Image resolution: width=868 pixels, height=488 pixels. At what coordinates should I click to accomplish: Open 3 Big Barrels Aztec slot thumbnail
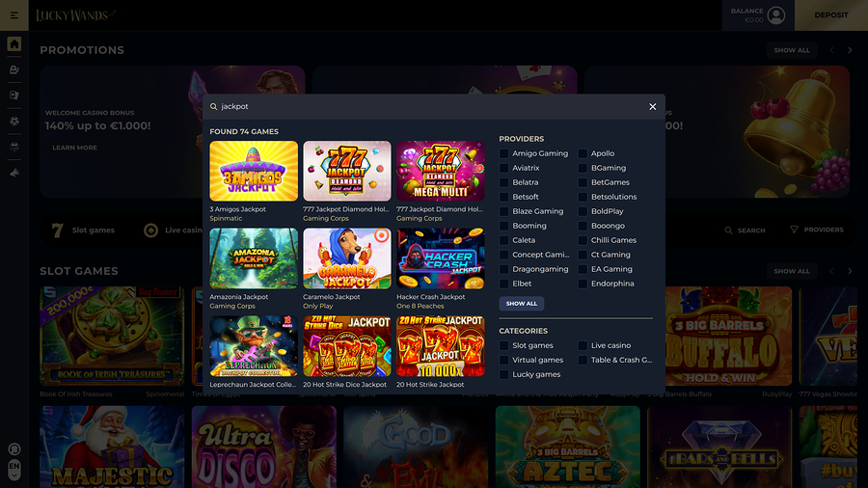coord(567,447)
